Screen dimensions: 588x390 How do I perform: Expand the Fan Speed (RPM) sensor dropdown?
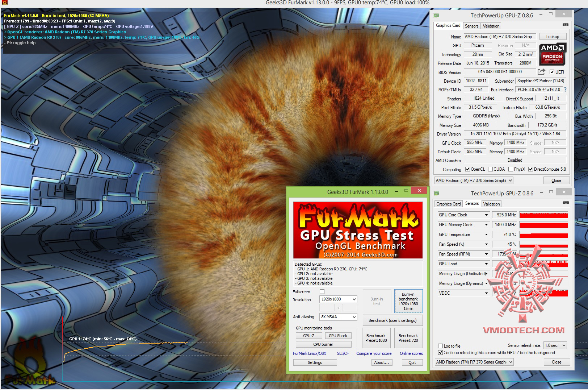[x=486, y=254]
